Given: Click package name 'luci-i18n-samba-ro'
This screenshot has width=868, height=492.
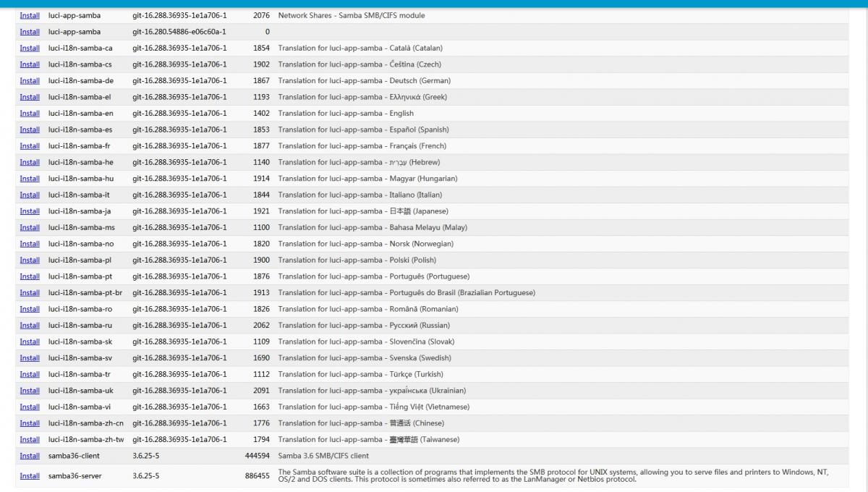Looking at the screenshot, I should pos(80,309).
